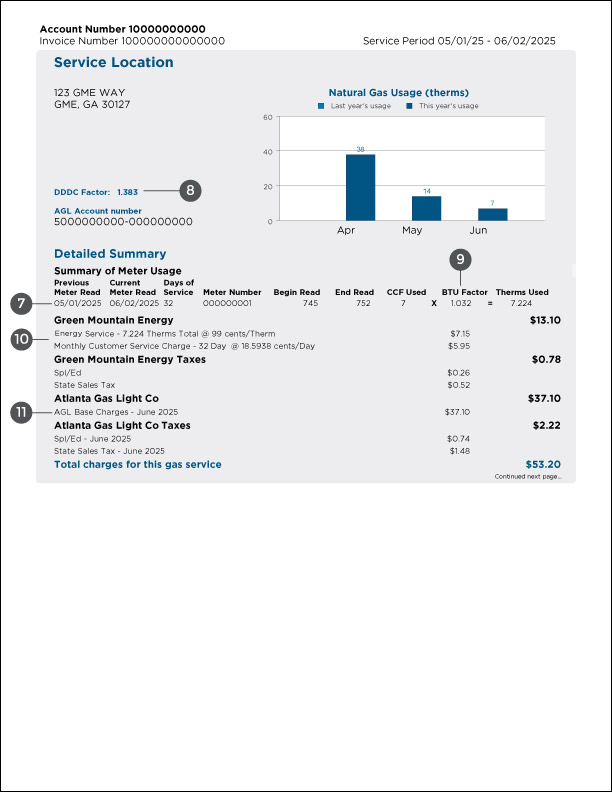Click the "Last year's usage" legend square
Image resolution: width=612 pixels, height=792 pixels.
(x=321, y=106)
